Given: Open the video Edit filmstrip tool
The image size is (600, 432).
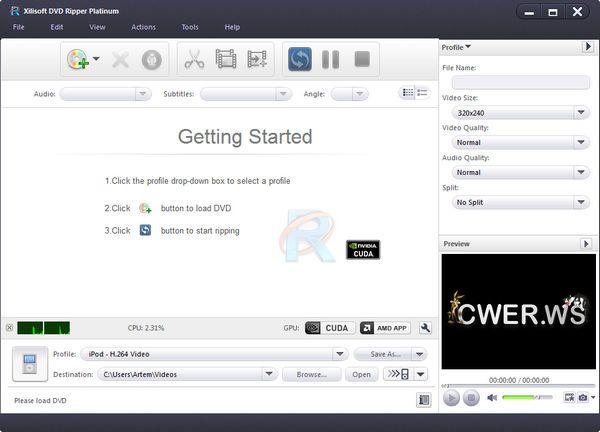Looking at the screenshot, I should coord(226,60).
